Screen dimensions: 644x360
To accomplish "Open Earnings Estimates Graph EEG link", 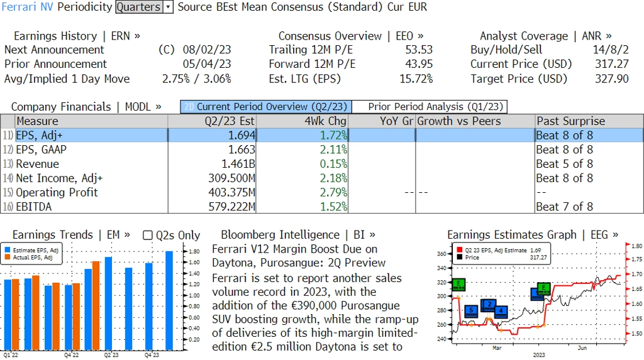I will 533,235.
